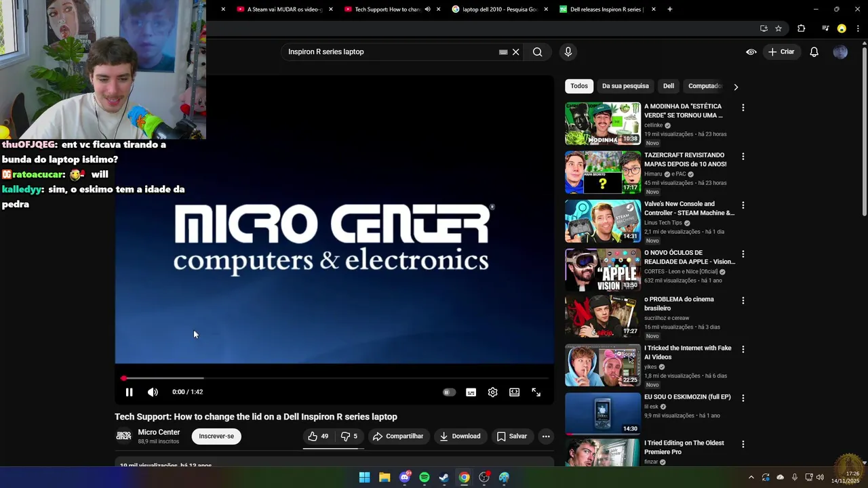Click the Micro Center channel avatar
Image resolution: width=868 pixels, height=488 pixels.
click(x=123, y=436)
